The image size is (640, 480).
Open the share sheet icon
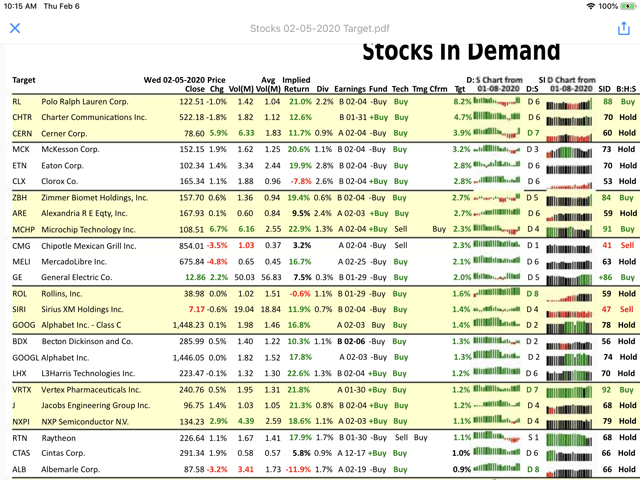(624, 28)
